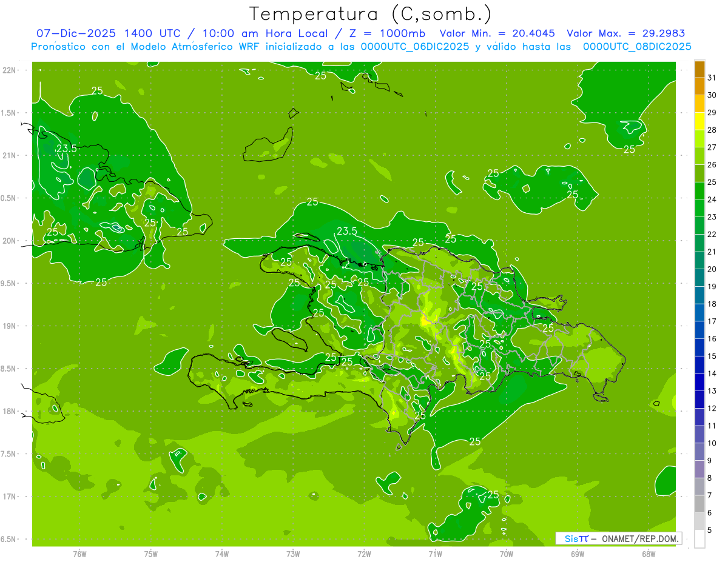This screenshot has height=562, width=728.
Task: Click the "71W" longitude axis label
Action: 435,554
